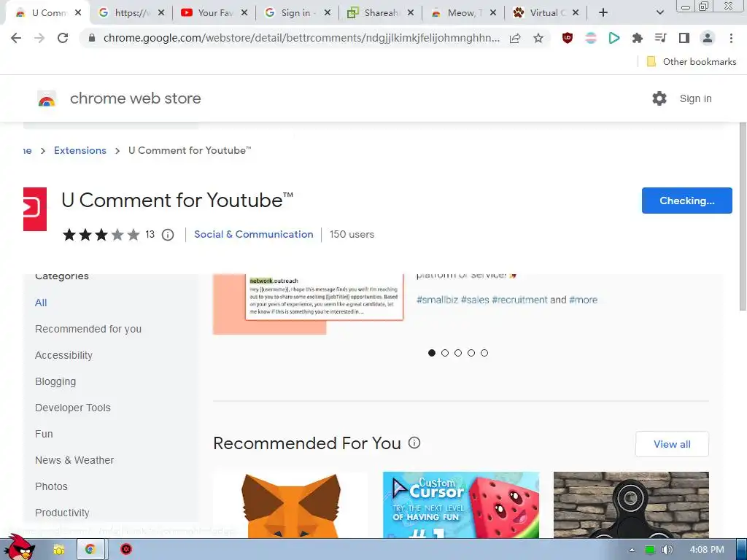Close the Shareah tab
The height and width of the screenshot is (560, 747).
point(411,13)
